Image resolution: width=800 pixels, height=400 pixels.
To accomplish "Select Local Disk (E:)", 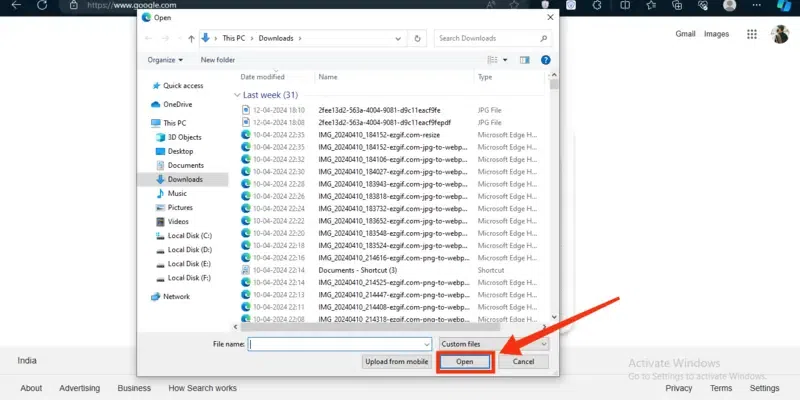I will [x=184, y=264].
